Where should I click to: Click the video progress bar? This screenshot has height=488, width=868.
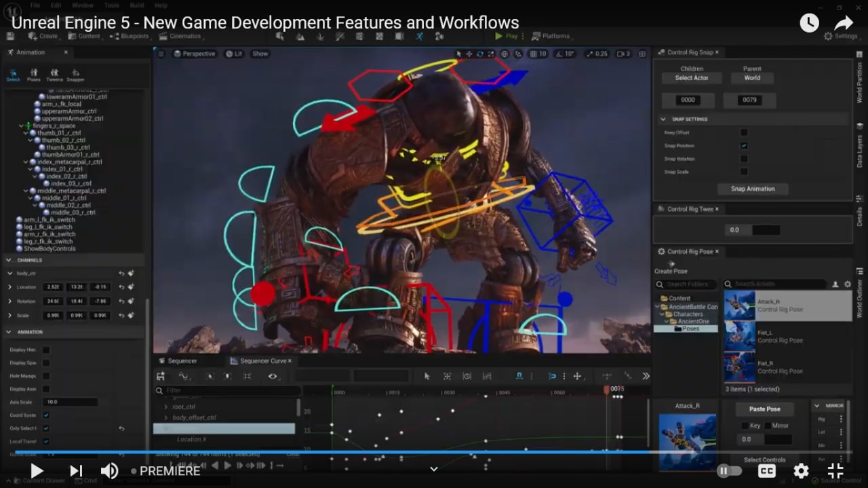pyautogui.click(x=434, y=451)
